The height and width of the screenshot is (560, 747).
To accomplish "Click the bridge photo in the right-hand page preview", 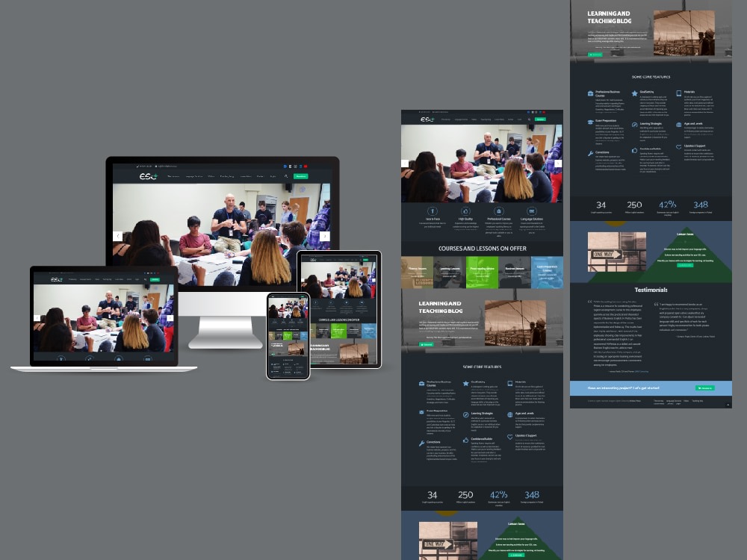I will (684, 33).
